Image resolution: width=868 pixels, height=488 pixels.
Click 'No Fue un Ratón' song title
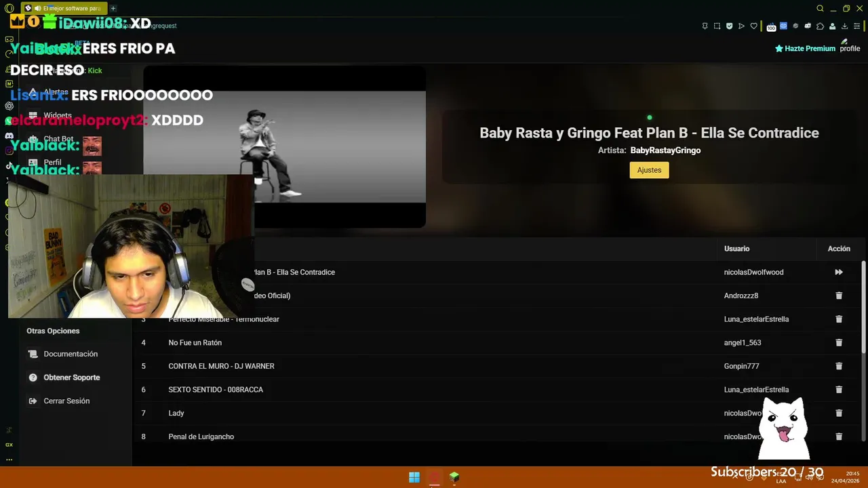pyautogui.click(x=195, y=343)
